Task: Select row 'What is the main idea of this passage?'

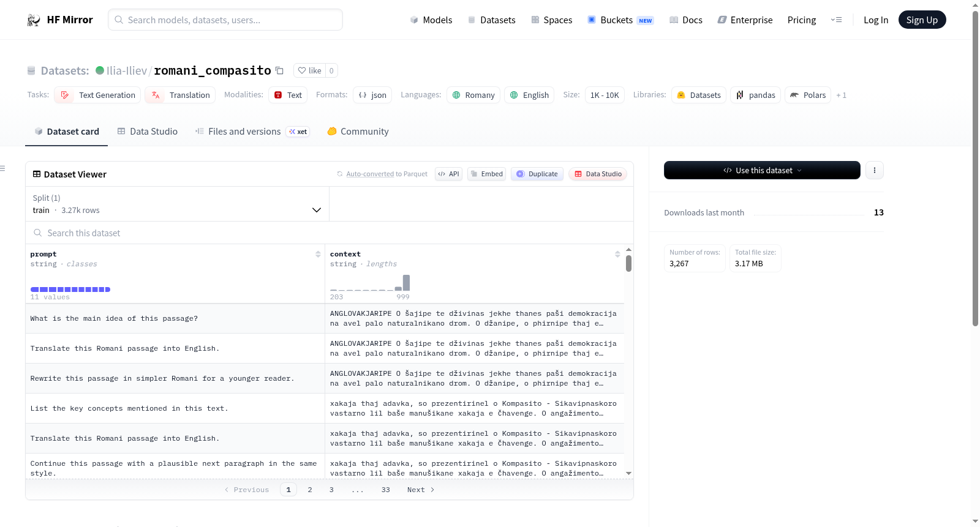Action: (x=325, y=318)
